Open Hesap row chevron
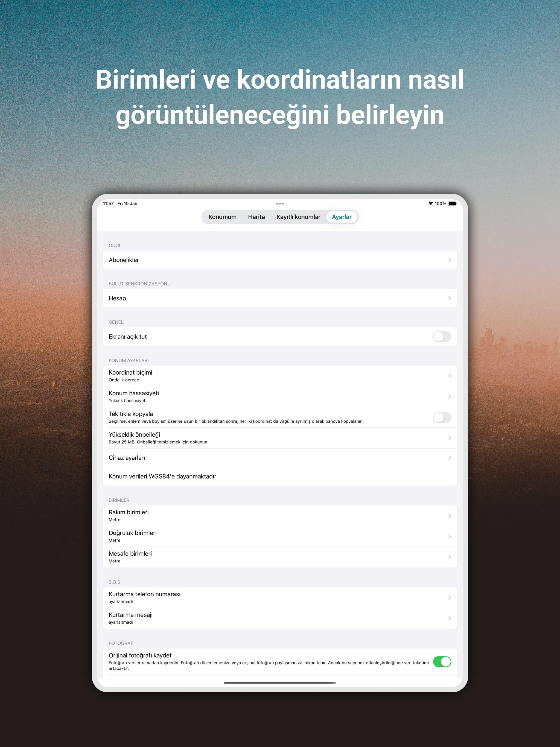The width and height of the screenshot is (560, 747). click(449, 298)
